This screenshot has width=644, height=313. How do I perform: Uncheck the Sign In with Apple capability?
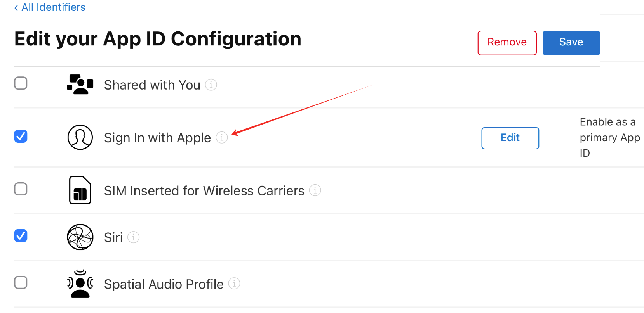tap(21, 136)
